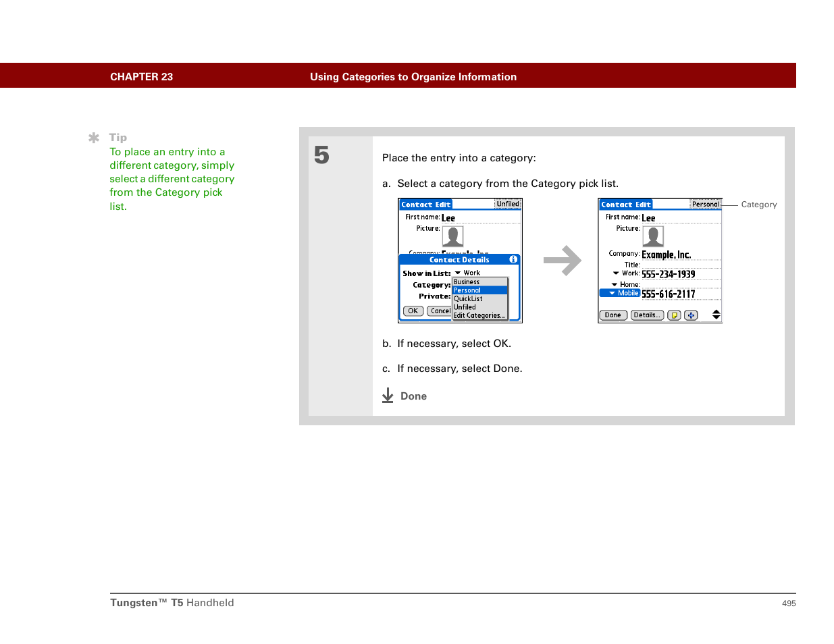Image resolution: width=834 pixels, height=644 pixels.
Task: Click OK in Contact Details dialog
Action: 413,311
